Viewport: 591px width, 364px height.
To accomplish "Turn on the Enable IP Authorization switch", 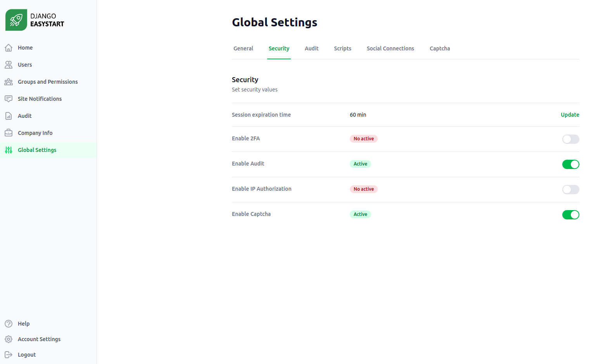I will pos(570,190).
